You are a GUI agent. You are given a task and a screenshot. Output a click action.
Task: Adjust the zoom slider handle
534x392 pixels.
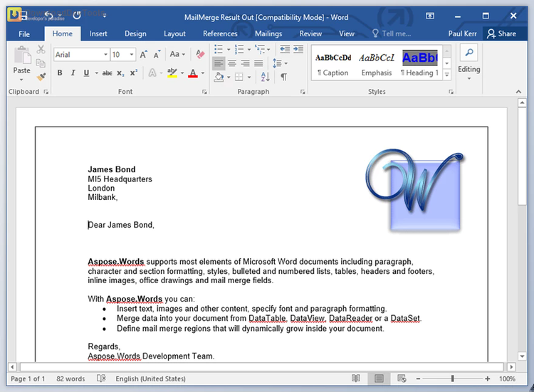[453, 378]
